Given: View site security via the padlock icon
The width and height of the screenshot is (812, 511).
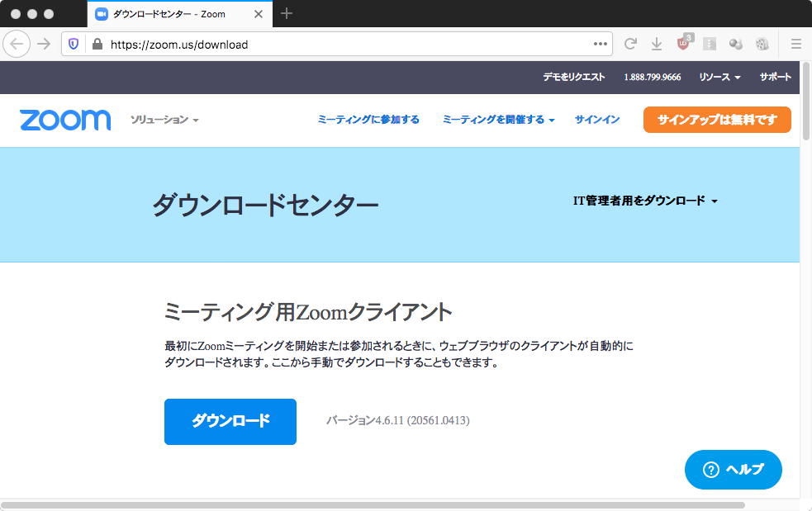Looking at the screenshot, I should point(97,44).
